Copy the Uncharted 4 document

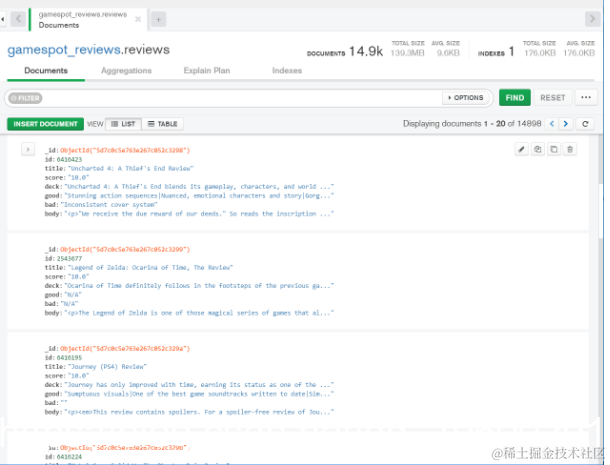coord(538,149)
